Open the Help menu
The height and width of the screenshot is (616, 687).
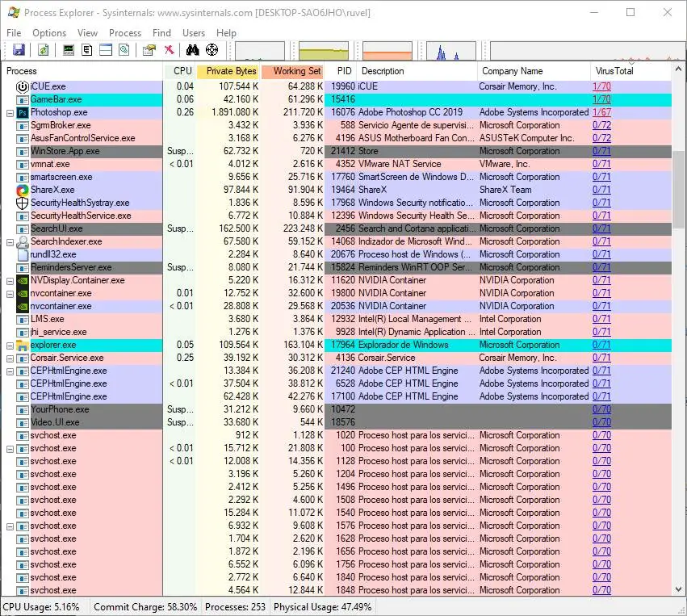[226, 33]
